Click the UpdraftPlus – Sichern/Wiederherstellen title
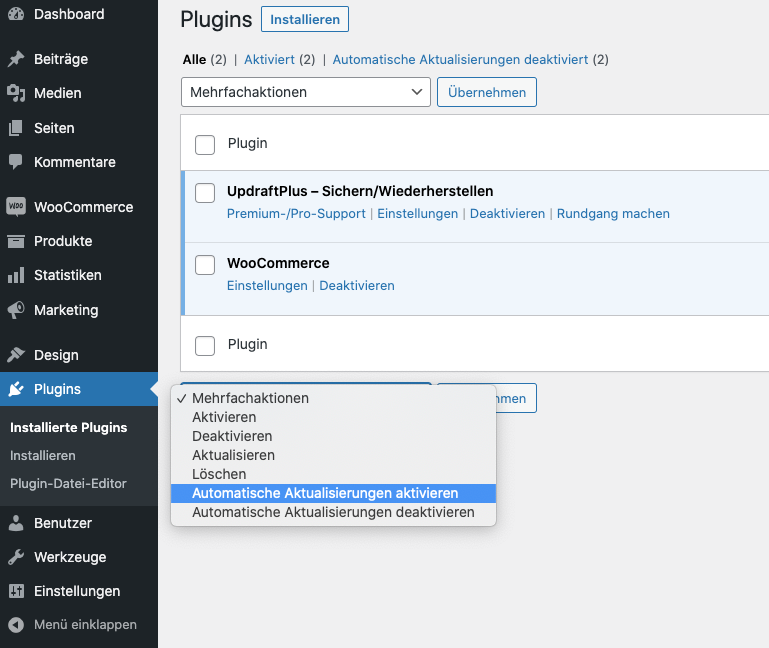 [x=360, y=191]
